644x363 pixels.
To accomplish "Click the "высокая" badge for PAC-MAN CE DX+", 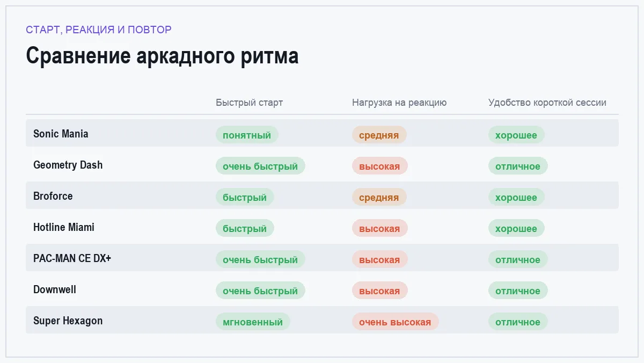I will click(379, 259).
